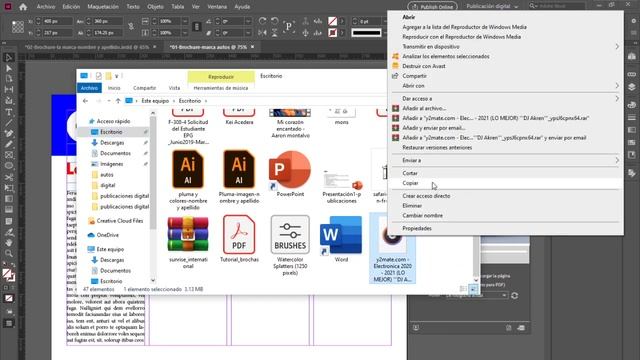This screenshot has height=360, width=640.
Task: Click the Explorer recent locations dropdown arrow
Action: click(x=109, y=101)
